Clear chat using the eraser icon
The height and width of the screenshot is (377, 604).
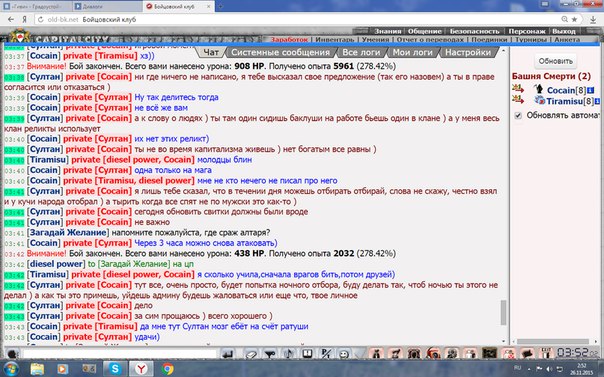[x=251, y=354]
